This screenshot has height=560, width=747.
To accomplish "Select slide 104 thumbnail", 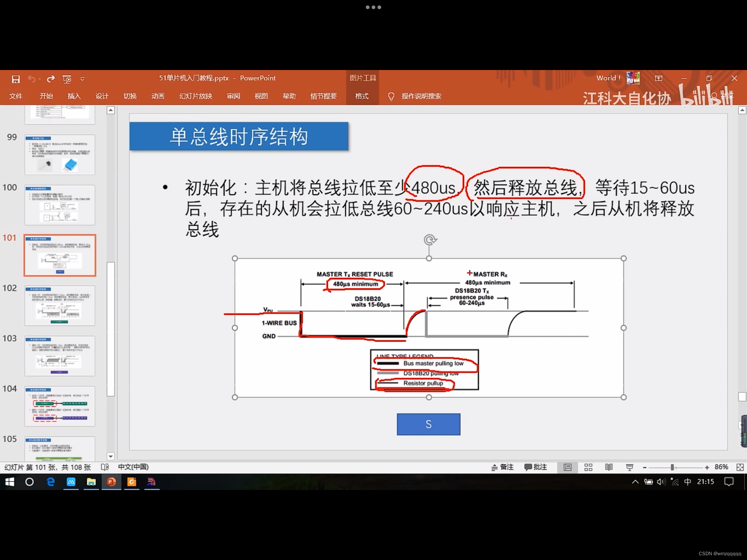I will tap(60, 406).
